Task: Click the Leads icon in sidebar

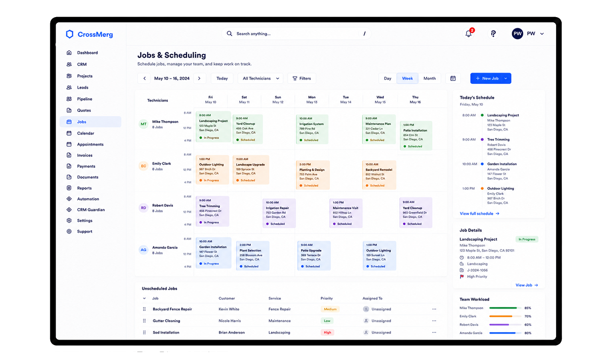Action: tap(69, 87)
